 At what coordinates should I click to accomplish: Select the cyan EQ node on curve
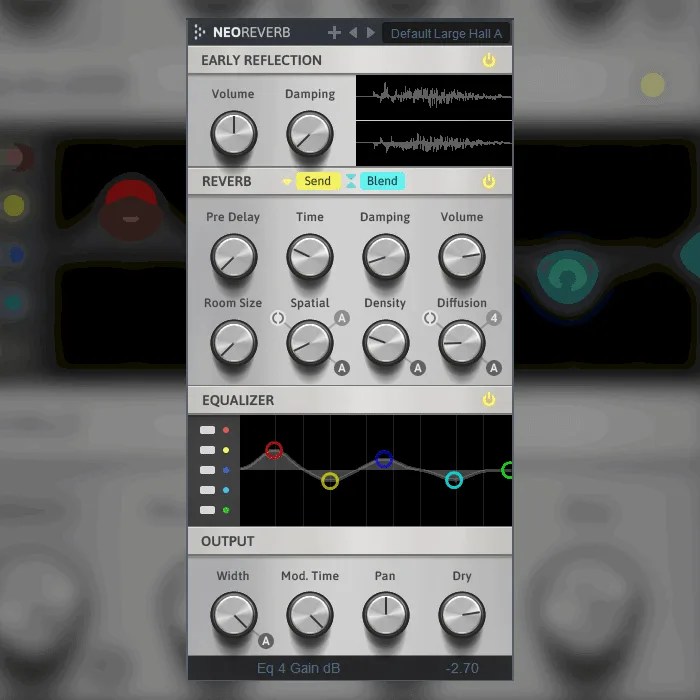pos(454,479)
